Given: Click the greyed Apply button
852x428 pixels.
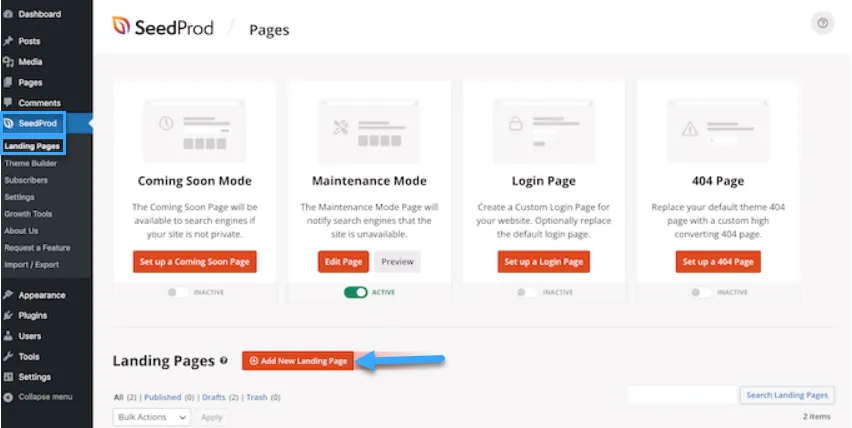Looking at the screenshot, I should [211, 417].
